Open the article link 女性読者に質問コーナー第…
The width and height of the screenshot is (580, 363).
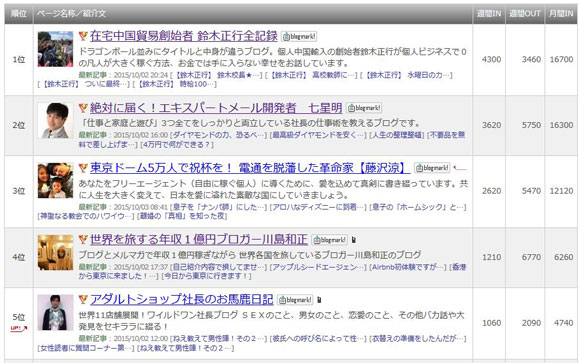point(85,348)
